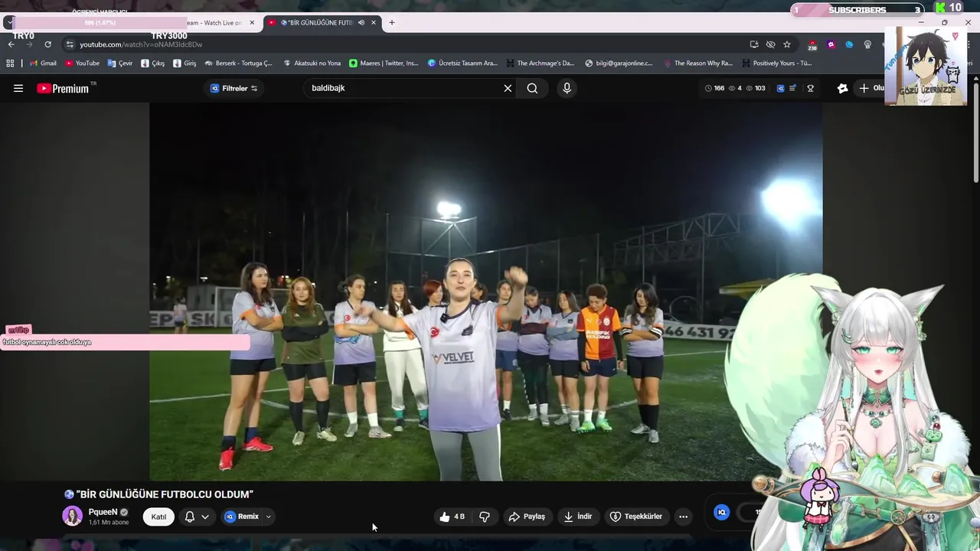
Task: Open PqueeN channel avatar
Action: (72, 516)
